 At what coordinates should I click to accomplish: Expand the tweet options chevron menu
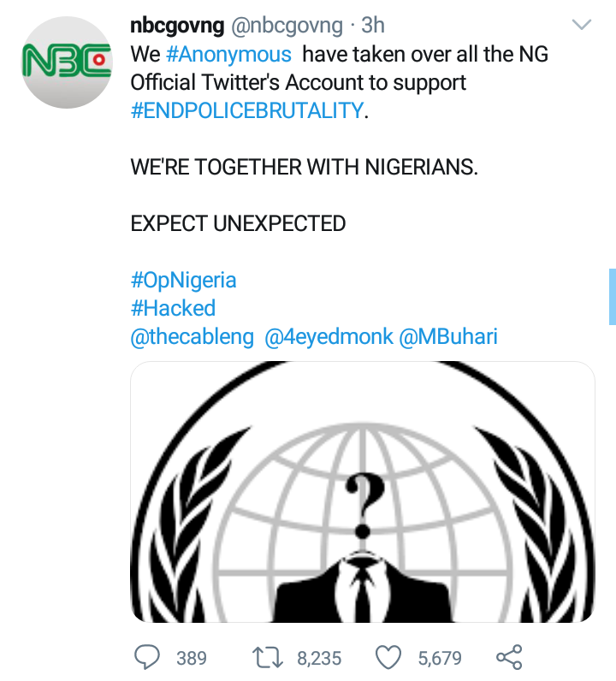pos(582,26)
